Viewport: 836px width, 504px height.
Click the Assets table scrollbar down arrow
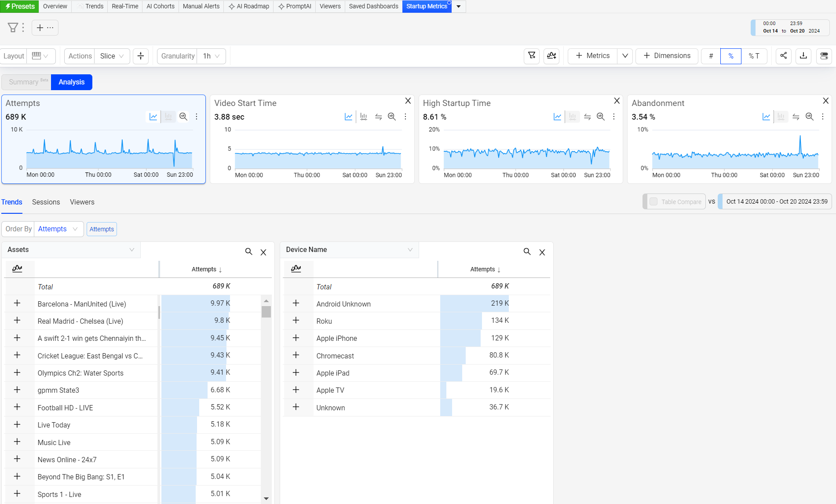(x=266, y=498)
